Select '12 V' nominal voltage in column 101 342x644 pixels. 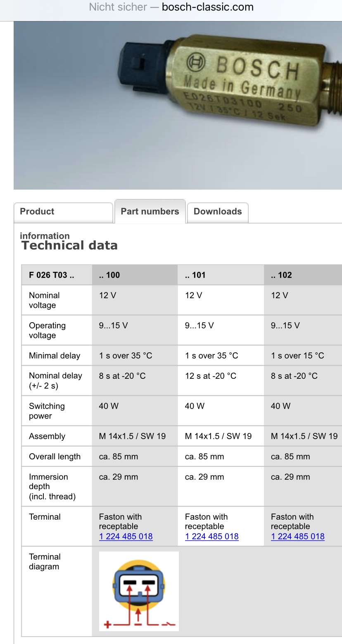coord(194,295)
